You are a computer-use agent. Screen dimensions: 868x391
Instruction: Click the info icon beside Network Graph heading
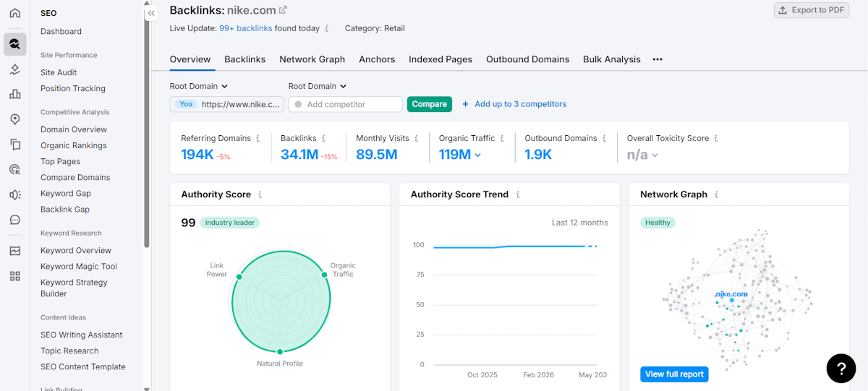click(x=717, y=194)
